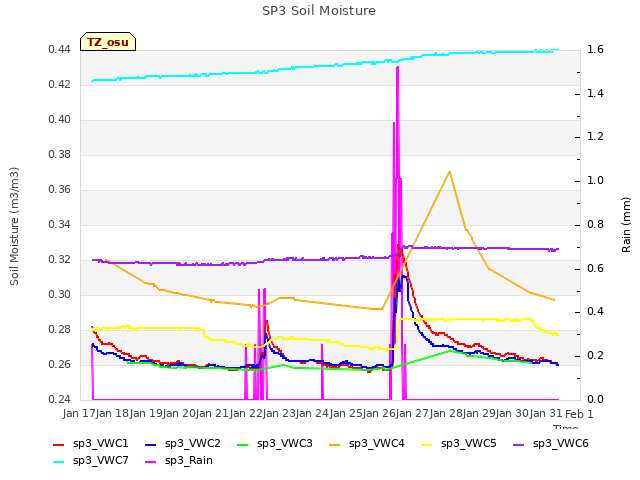
Task: Click the 1.6 right axis tick label
Action: click(x=595, y=50)
